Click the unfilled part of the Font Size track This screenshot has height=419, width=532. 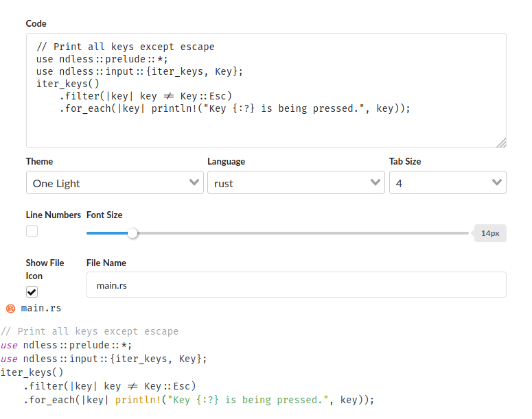click(x=302, y=233)
